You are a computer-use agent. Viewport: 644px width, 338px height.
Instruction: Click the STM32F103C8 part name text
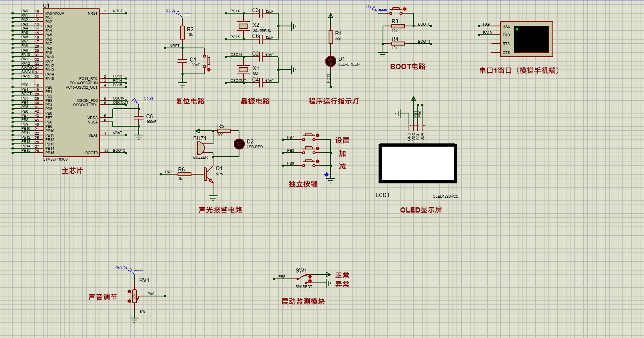[x=55, y=159]
